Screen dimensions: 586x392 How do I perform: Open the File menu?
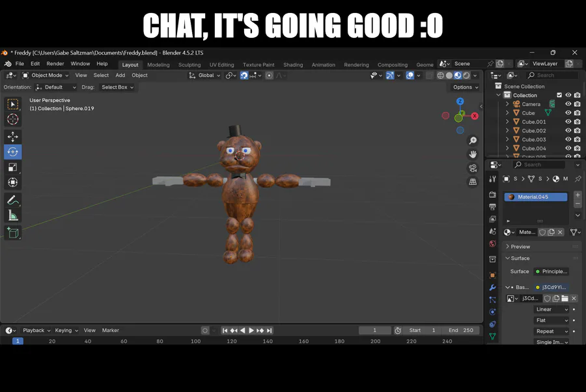(20, 64)
